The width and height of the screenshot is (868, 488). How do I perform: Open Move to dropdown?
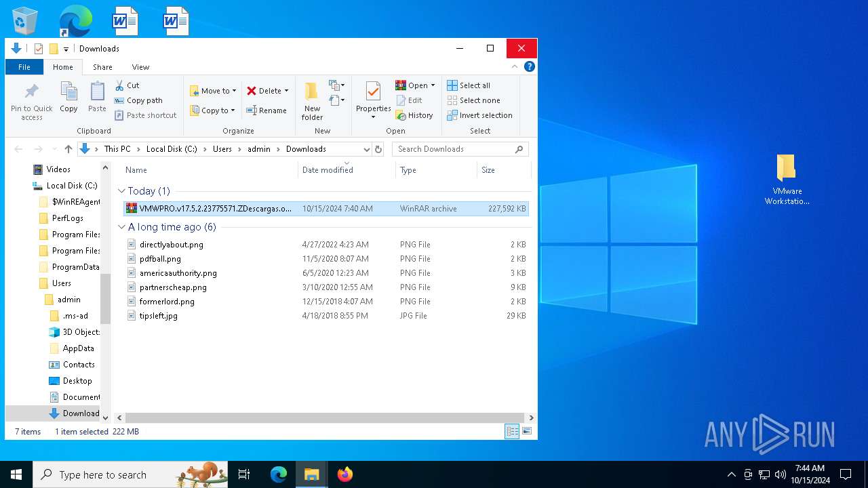point(213,91)
